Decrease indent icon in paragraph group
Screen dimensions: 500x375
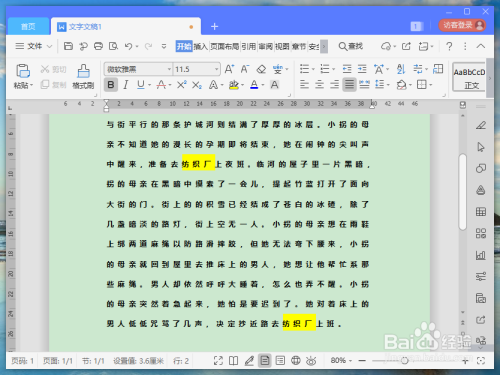(347, 69)
